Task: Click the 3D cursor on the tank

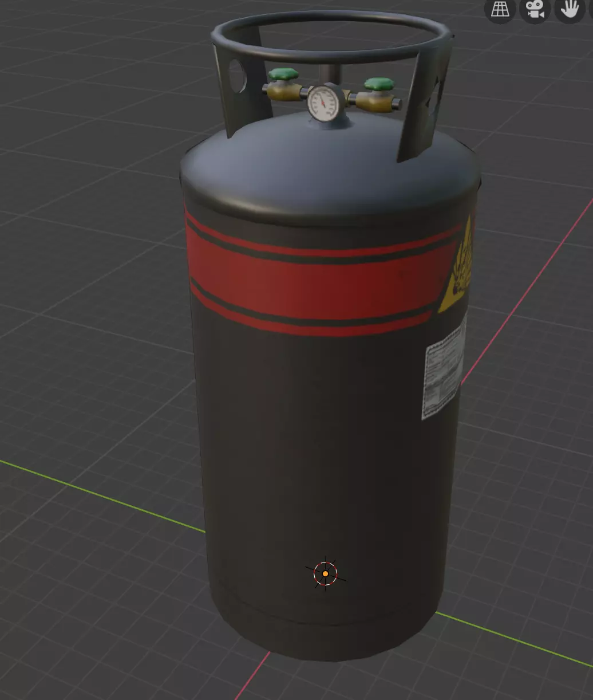Action: (325, 573)
